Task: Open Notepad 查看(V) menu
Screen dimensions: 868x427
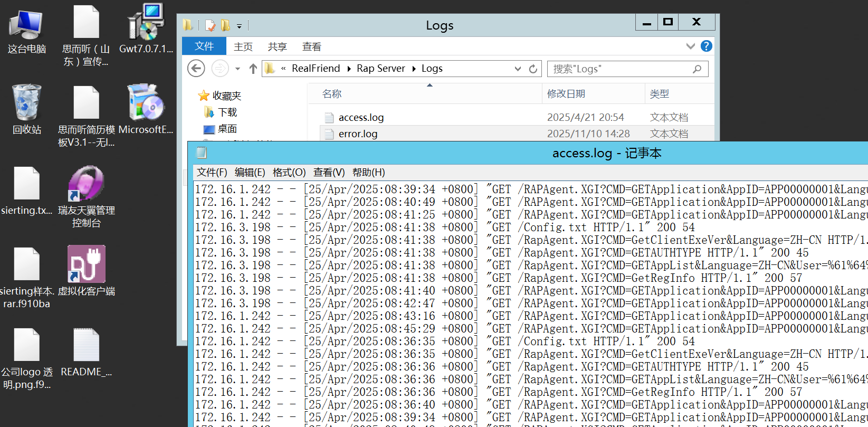Action: pyautogui.click(x=329, y=173)
